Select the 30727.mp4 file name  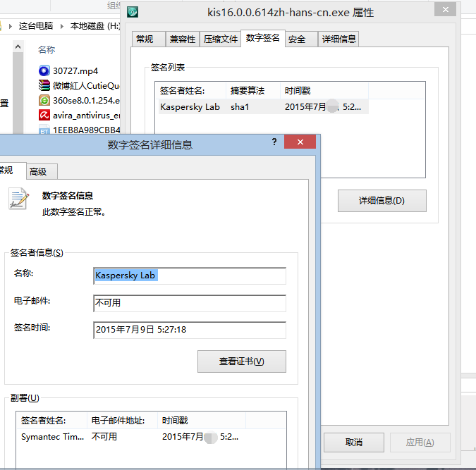coord(75,70)
